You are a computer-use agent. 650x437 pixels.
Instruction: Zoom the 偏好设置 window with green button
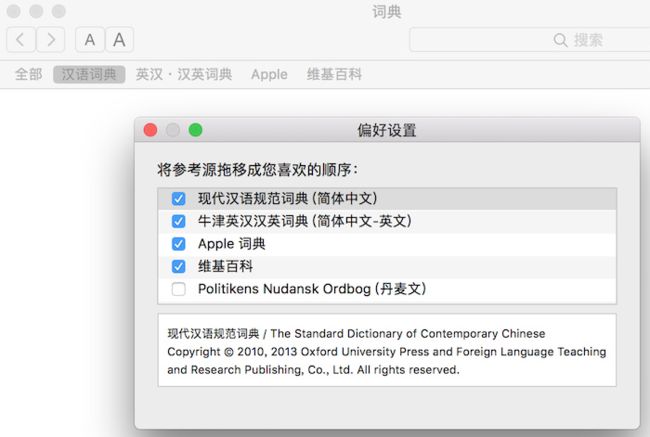[195, 130]
